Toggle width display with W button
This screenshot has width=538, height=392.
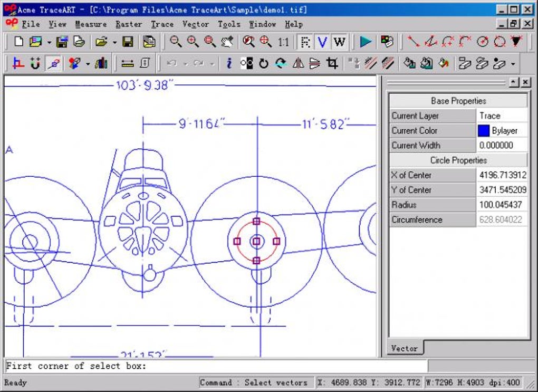pos(340,42)
